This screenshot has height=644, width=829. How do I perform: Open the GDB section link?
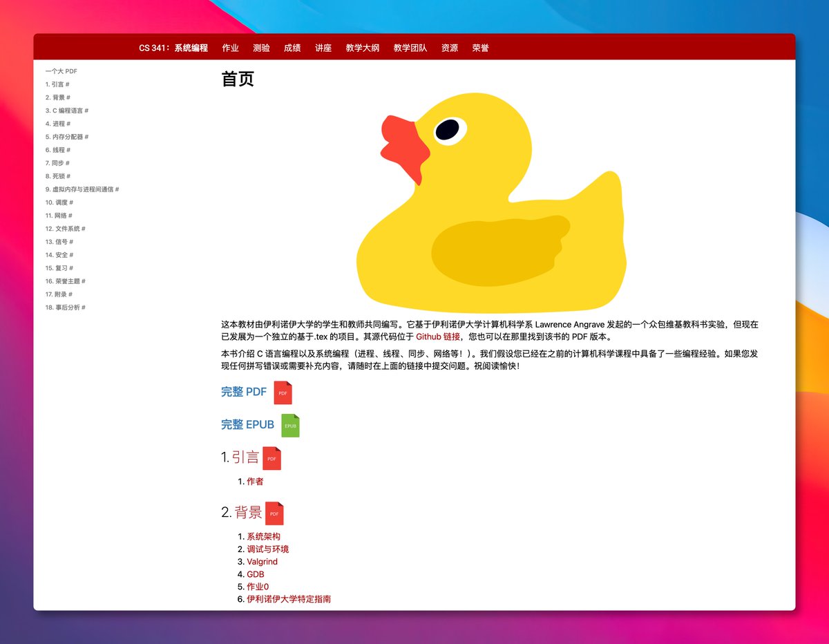[x=256, y=574]
